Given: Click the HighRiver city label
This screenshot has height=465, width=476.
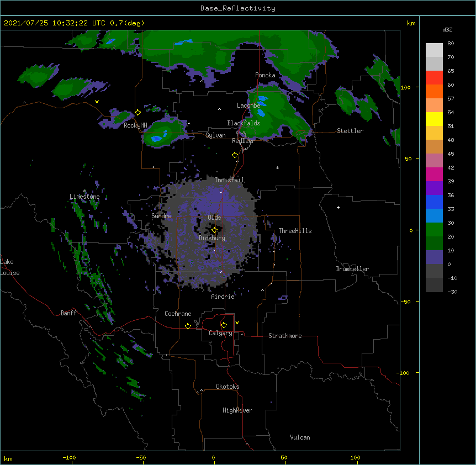Looking at the screenshot, I should 237,410.
